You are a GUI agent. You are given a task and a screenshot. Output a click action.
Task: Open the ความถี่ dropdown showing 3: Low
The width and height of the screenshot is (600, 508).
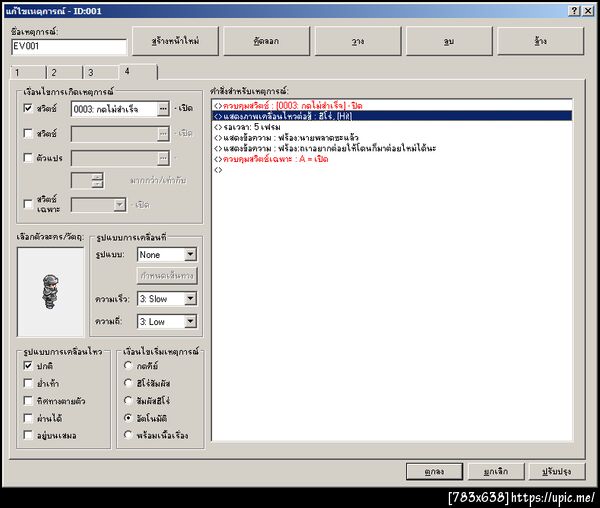pyautogui.click(x=167, y=321)
